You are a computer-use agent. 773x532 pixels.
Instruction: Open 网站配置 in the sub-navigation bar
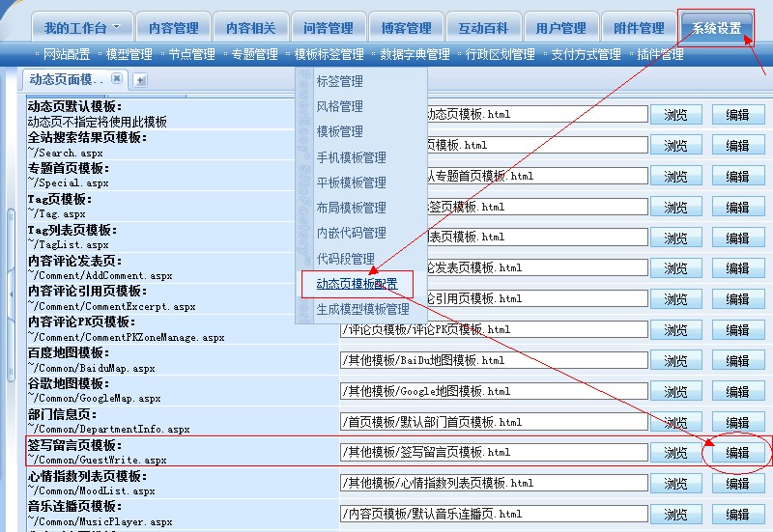click(x=67, y=55)
